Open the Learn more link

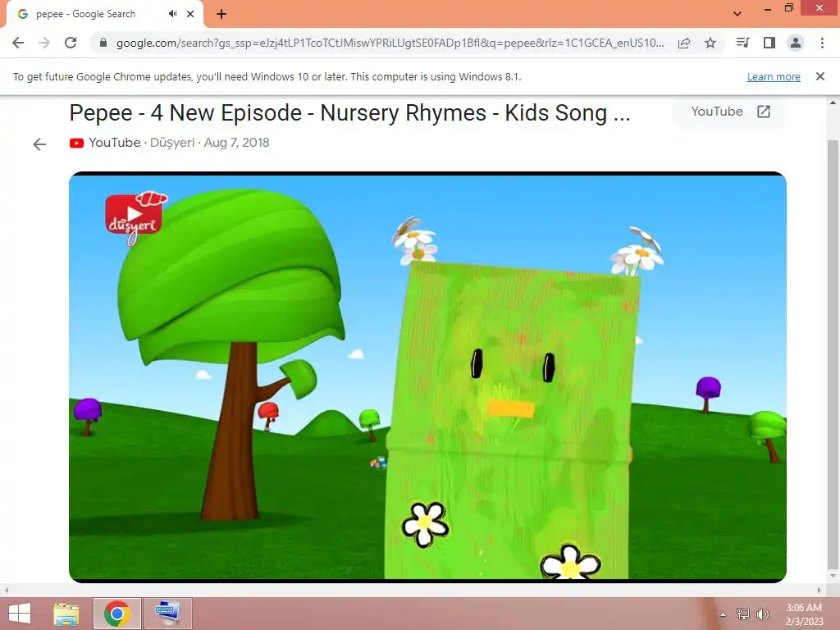point(774,76)
